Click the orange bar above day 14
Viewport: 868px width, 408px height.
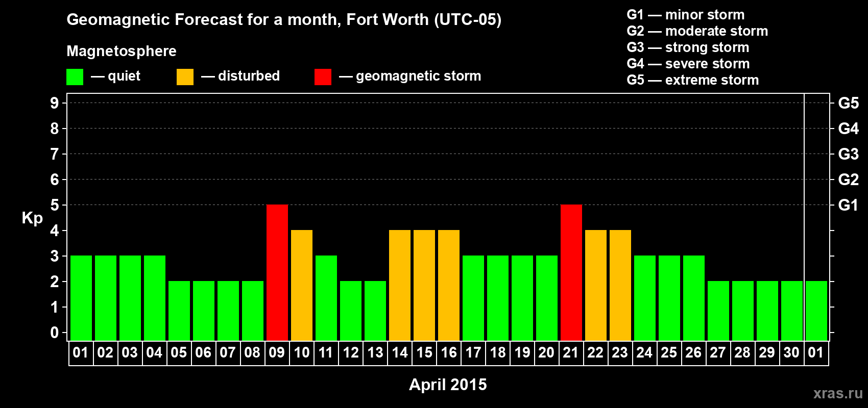[400, 286]
